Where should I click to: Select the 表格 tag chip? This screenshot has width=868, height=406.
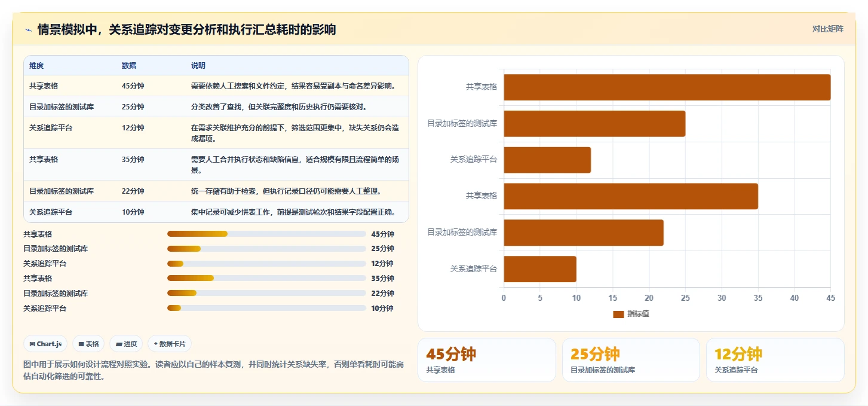coord(88,344)
